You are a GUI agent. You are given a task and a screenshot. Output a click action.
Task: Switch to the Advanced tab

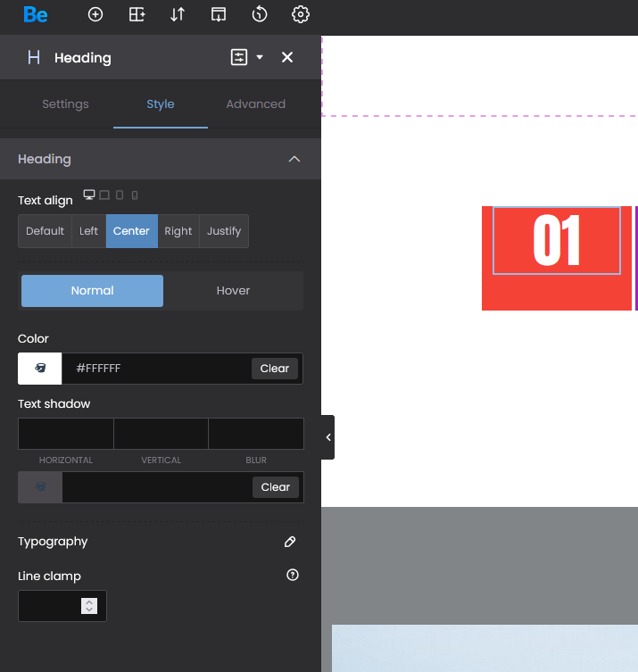click(x=256, y=104)
